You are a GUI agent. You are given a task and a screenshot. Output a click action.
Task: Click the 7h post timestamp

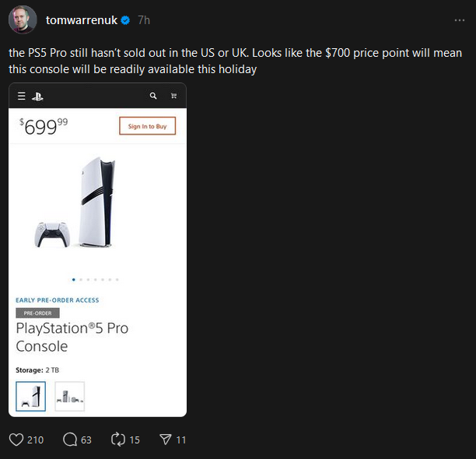pos(144,19)
